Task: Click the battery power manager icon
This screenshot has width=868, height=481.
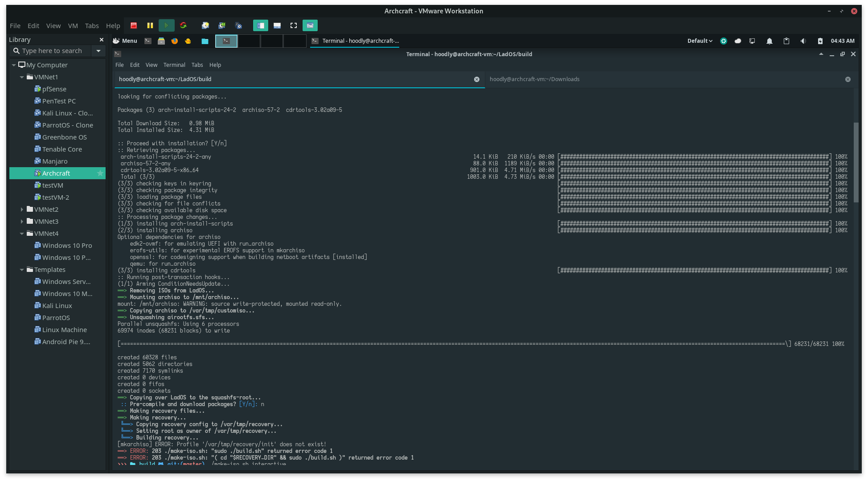Action: pos(820,41)
